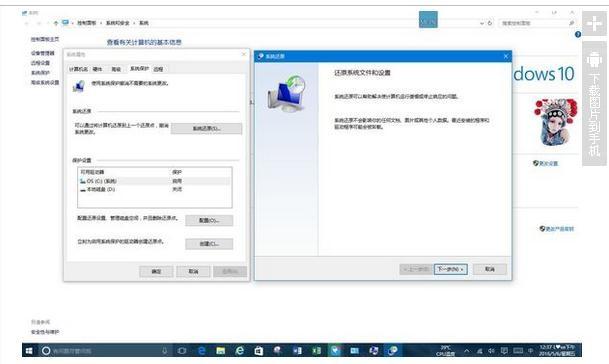This screenshot has height=364, width=609.
Task: Open the address bar history dropdown
Action: coord(482,23)
